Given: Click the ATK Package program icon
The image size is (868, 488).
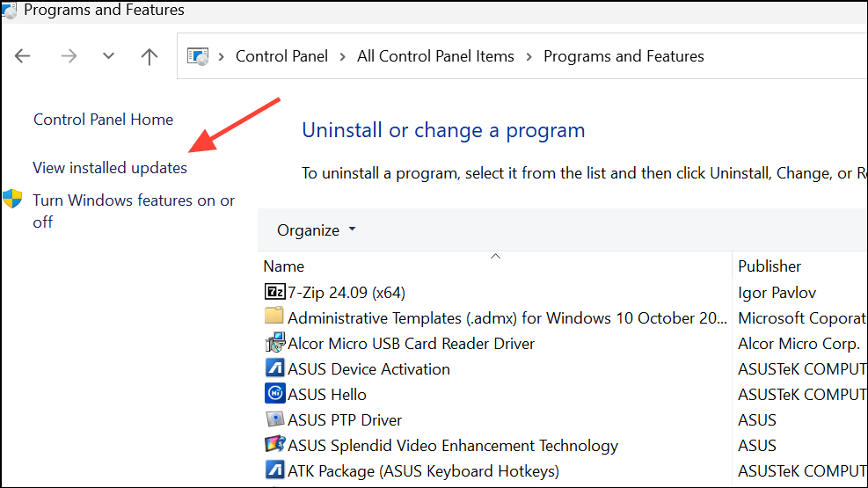Looking at the screenshot, I should [274, 470].
